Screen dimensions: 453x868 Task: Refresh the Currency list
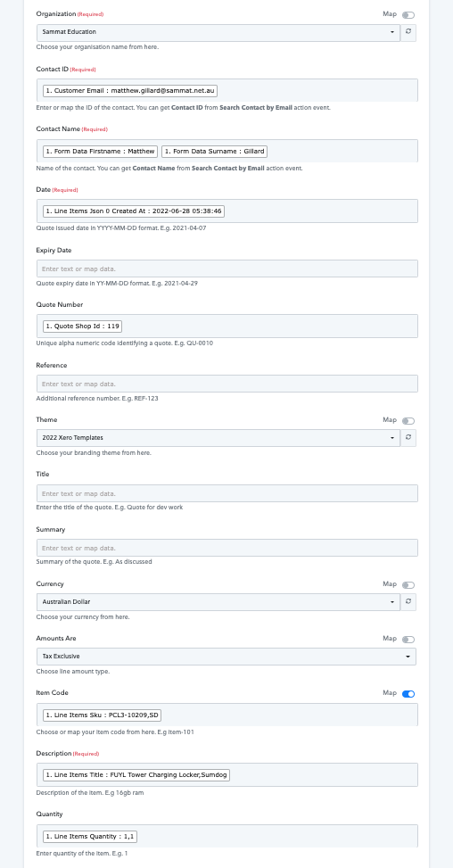pos(408,602)
